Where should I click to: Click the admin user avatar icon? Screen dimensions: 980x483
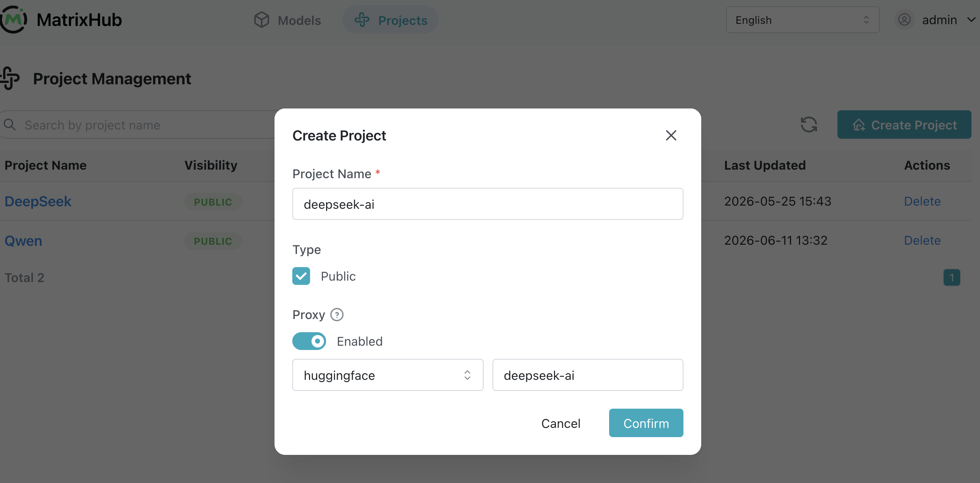pyautogui.click(x=904, y=20)
